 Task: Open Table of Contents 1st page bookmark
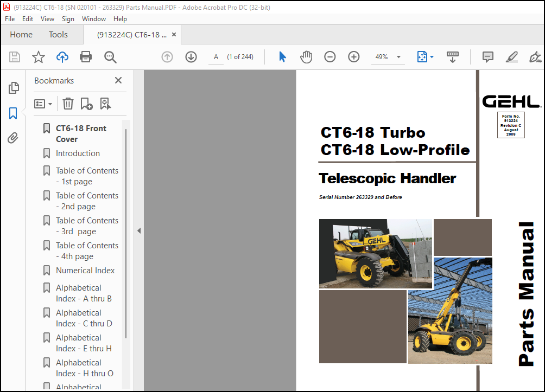click(x=87, y=176)
